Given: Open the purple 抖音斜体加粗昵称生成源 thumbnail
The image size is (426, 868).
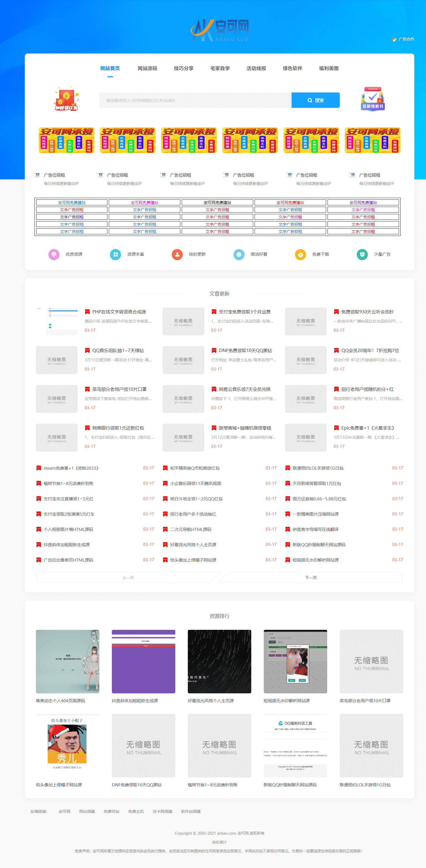Looking at the screenshot, I should pos(144,661).
